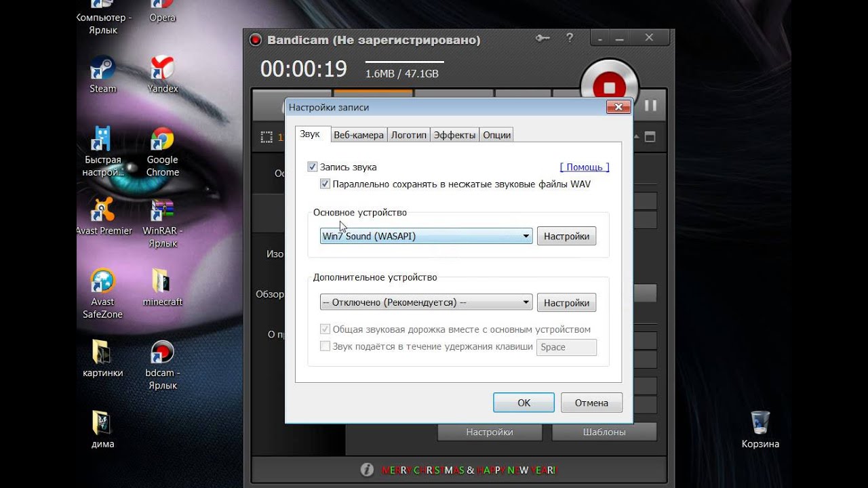Image resolution: width=868 pixels, height=488 pixels.
Task: Click Настройки button in Bandicam main window
Action: click(x=490, y=432)
